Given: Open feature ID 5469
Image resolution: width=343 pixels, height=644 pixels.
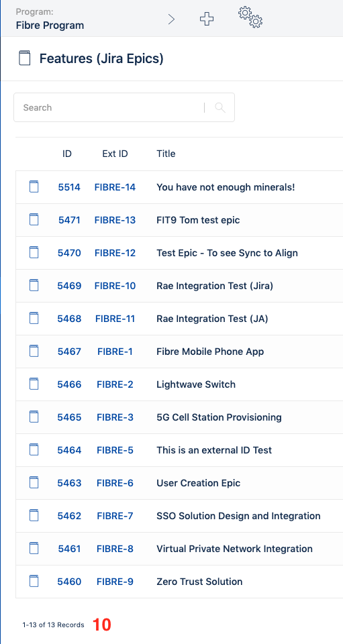Looking at the screenshot, I should point(69,286).
